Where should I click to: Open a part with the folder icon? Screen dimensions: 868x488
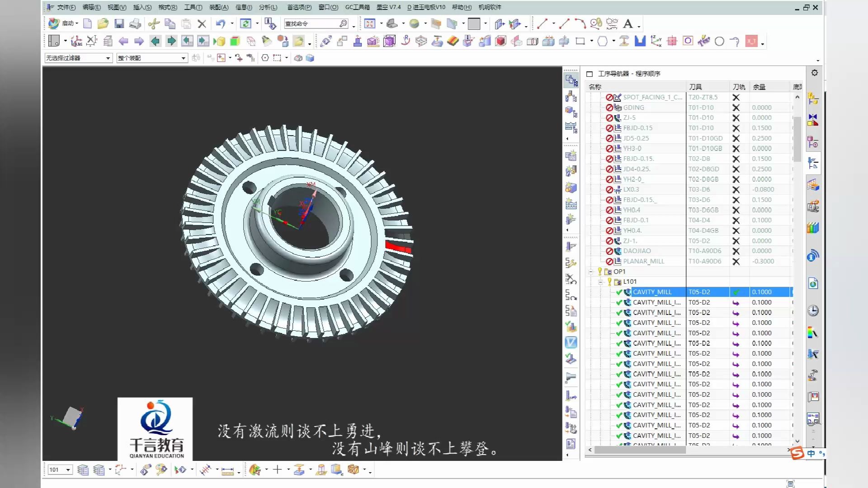103,23
